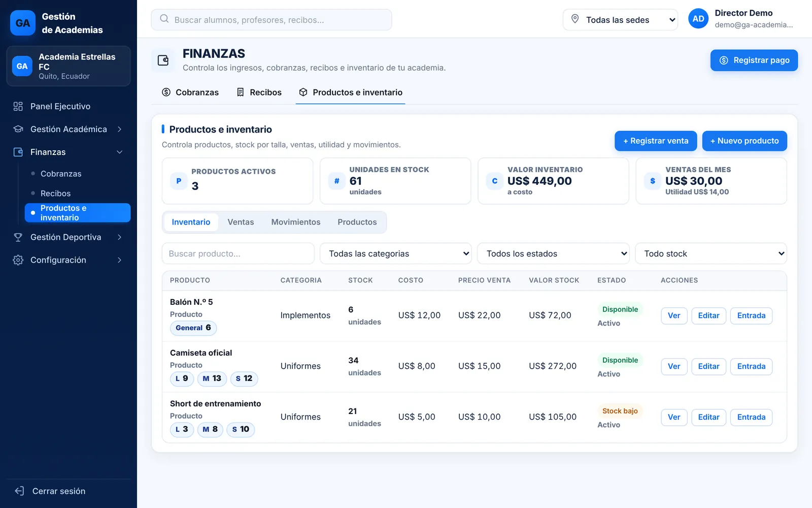
Task: Expand the Configuración chevron
Action: point(120,260)
